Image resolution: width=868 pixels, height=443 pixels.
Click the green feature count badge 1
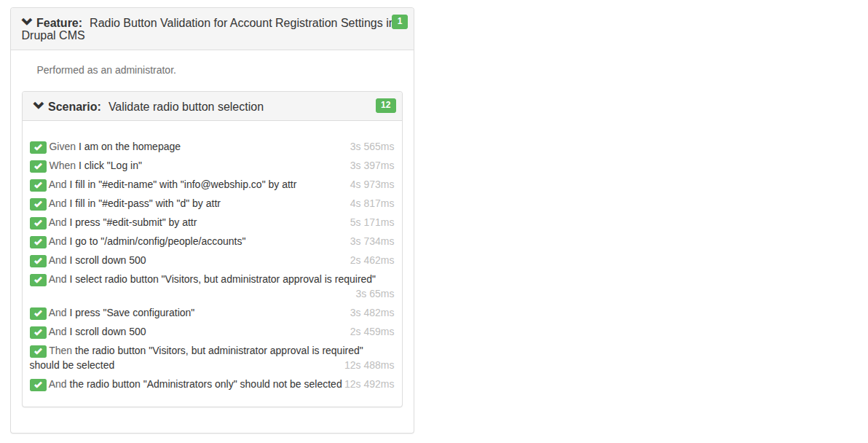(399, 22)
